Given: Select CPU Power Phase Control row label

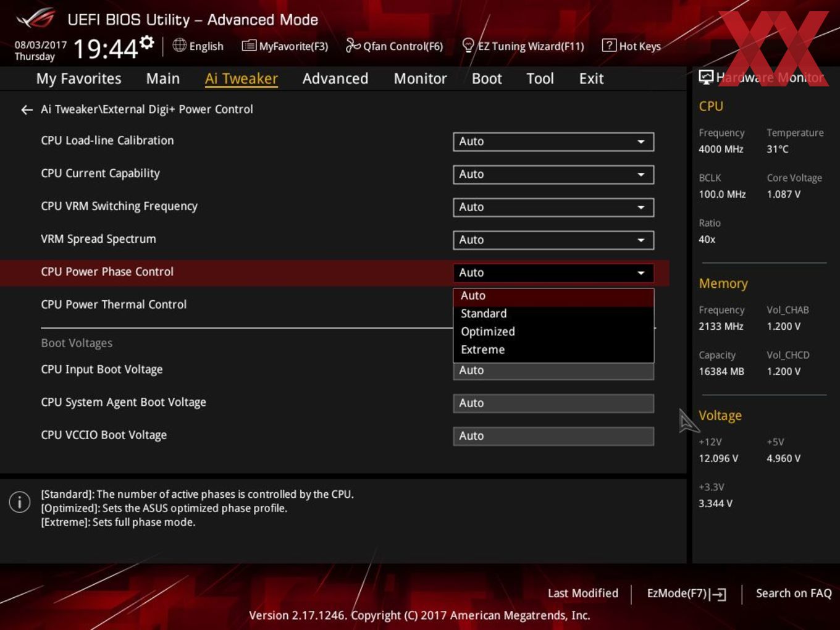Looking at the screenshot, I should click(107, 272).
